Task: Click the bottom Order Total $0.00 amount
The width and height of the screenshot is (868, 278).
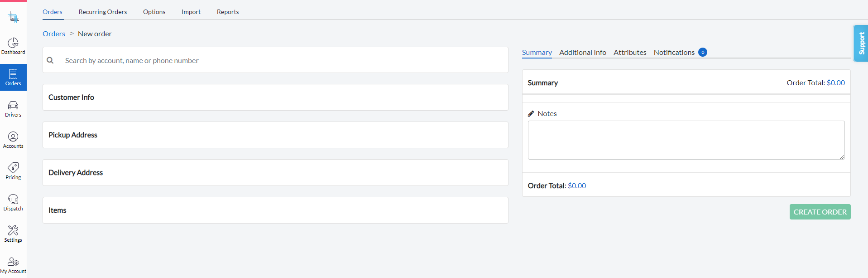Action: pos(577,186)
